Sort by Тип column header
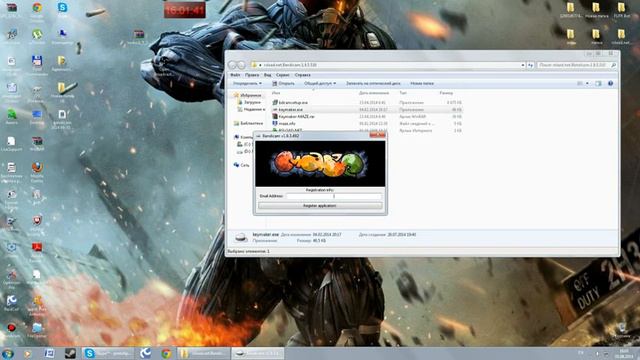 coord(403,93)
